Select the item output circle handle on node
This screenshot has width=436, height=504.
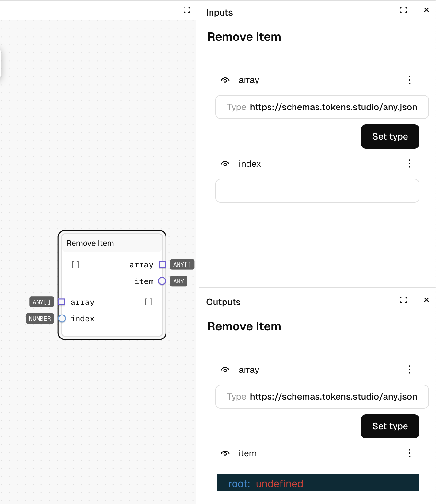point(162,281)
